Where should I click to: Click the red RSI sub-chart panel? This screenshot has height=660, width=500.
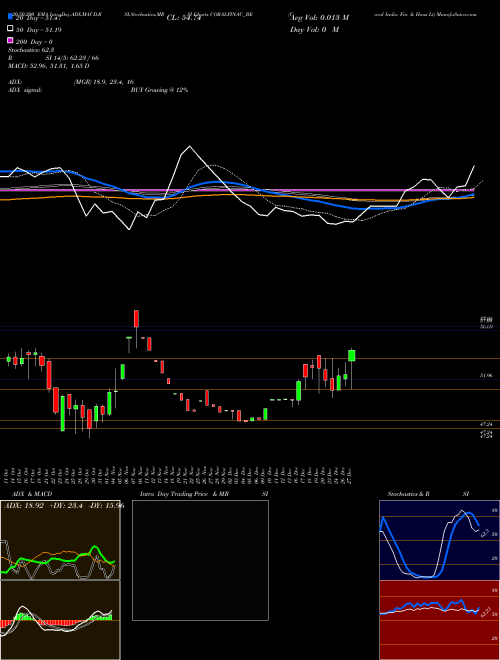tap(439, 620)
